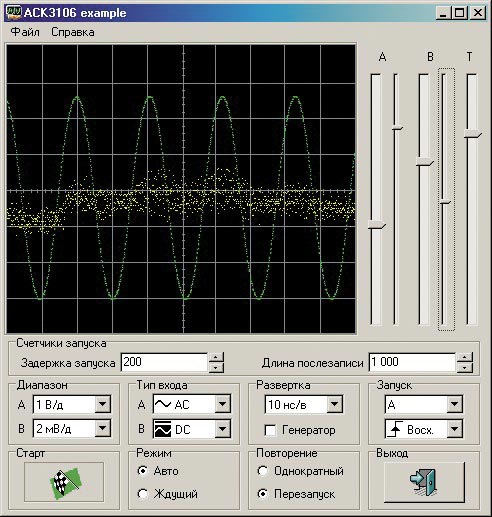The height and width of the screenshot is (517, 492).
Task: Select the Однократный repetition option
Action: coord(263,471)
